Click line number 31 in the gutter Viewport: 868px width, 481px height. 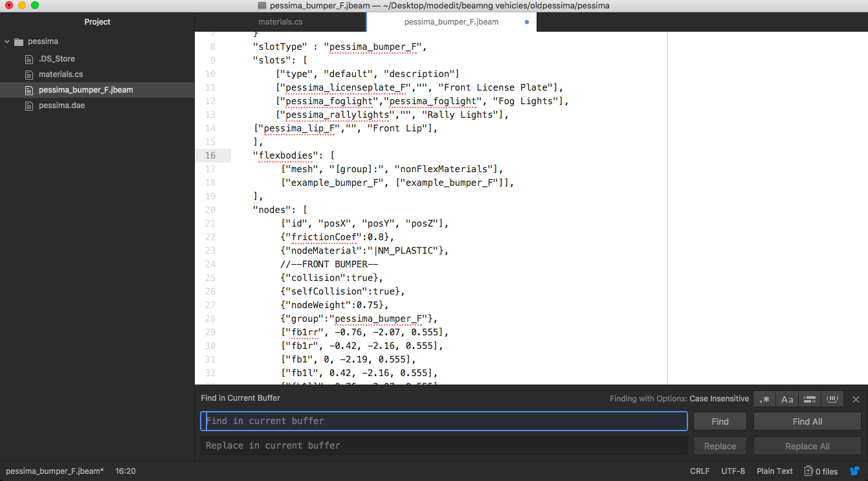pyautogui.click(x=210, y=359)
